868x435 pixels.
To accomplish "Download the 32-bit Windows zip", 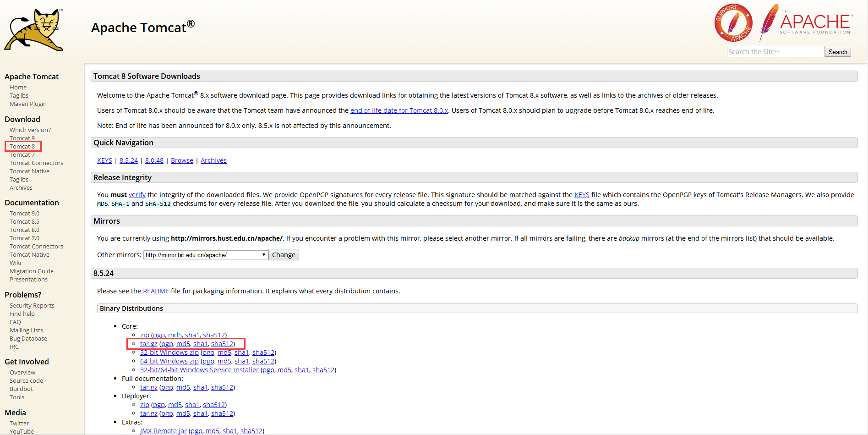I will tap(169, 352).
